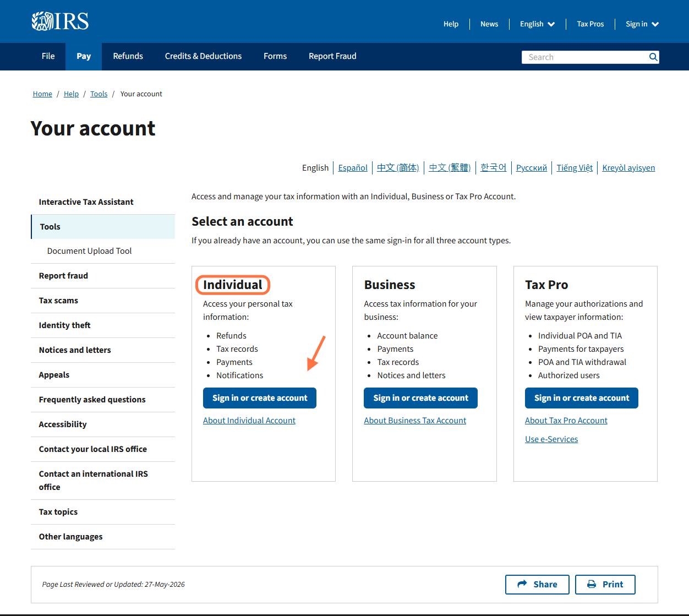This screenshot has width=689, height=616.
Task: Open Tax Pros link in header
Action: [x=590, y=24]
